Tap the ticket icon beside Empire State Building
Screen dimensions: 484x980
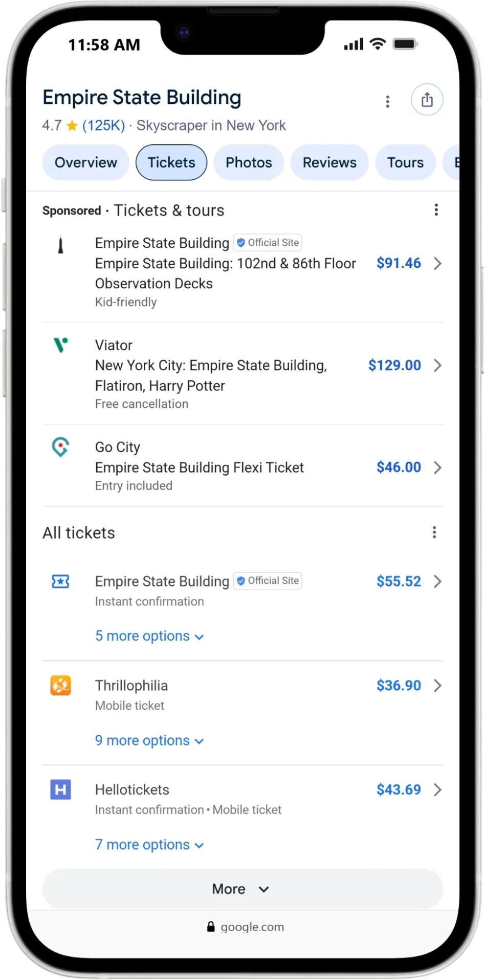coord(60,582)
